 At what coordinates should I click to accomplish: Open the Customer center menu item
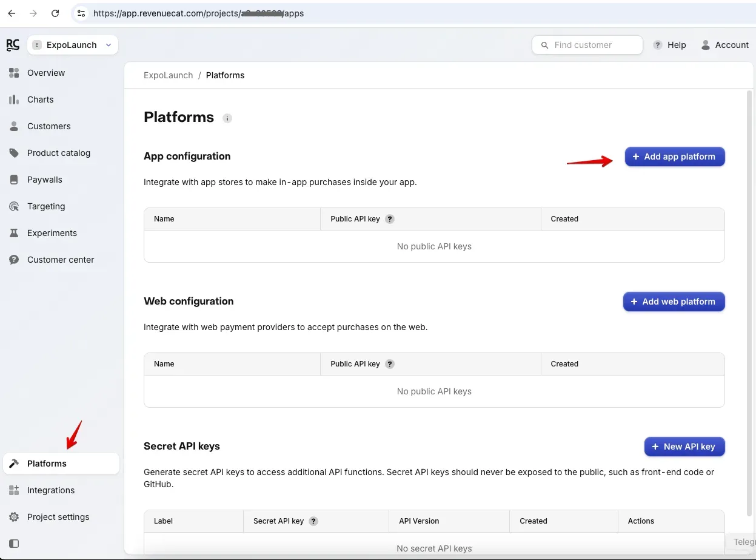[x=61, y=260]
